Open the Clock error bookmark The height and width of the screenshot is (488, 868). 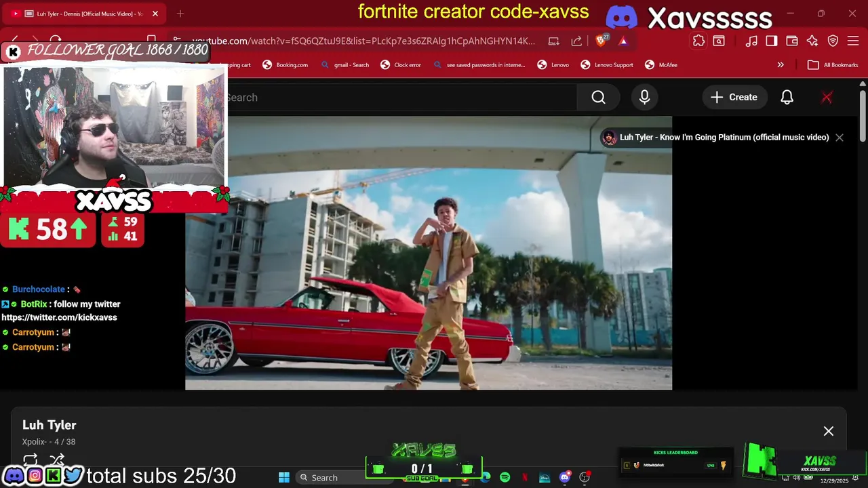coord(401,65)
